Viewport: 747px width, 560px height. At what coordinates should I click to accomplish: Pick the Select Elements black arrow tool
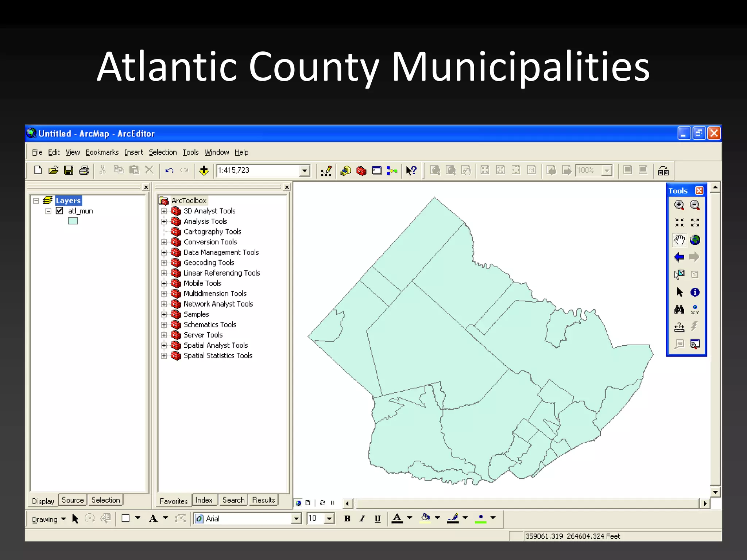[679, 292]
